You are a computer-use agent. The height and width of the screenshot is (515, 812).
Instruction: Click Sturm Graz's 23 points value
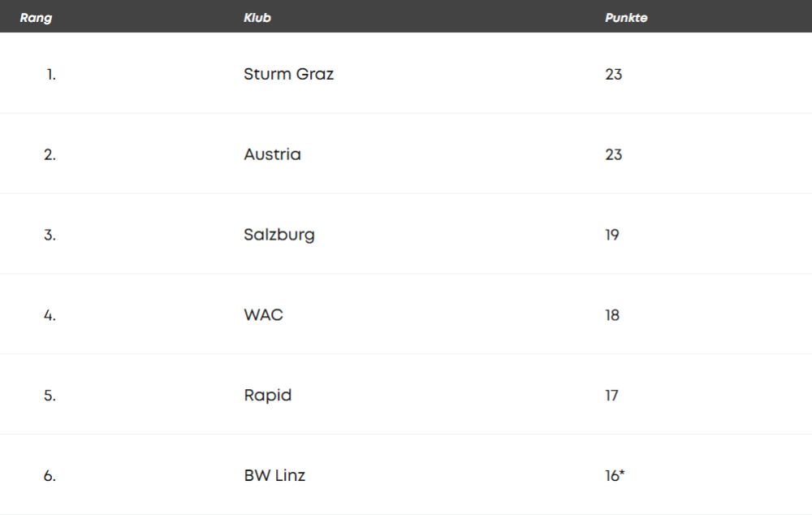613,74
